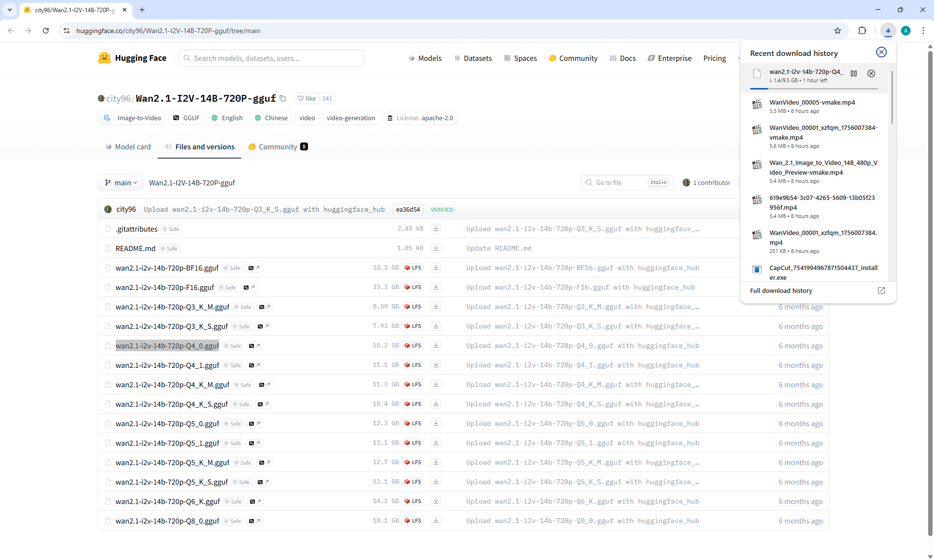Click the download progress bar
Viewport: 934px width, 560px height.
tap(813, 89)
